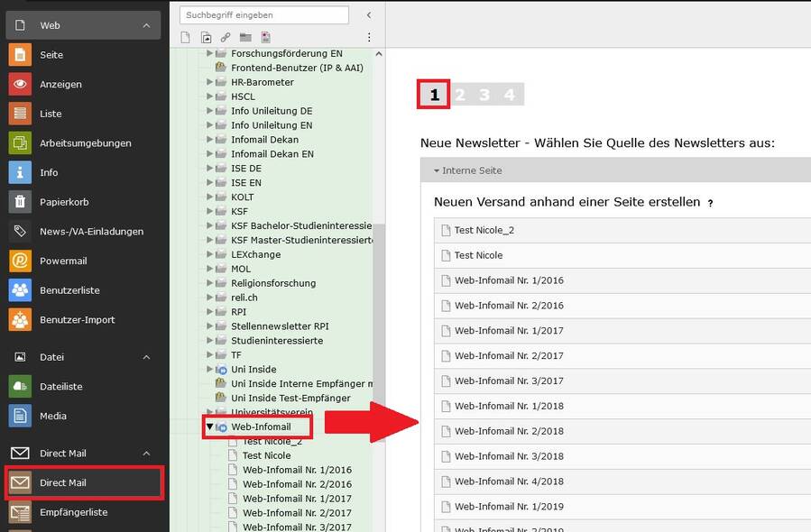
Task: Click the page tree scroll-up arrow
Action: pyautogui.click(x=379, y=54)
